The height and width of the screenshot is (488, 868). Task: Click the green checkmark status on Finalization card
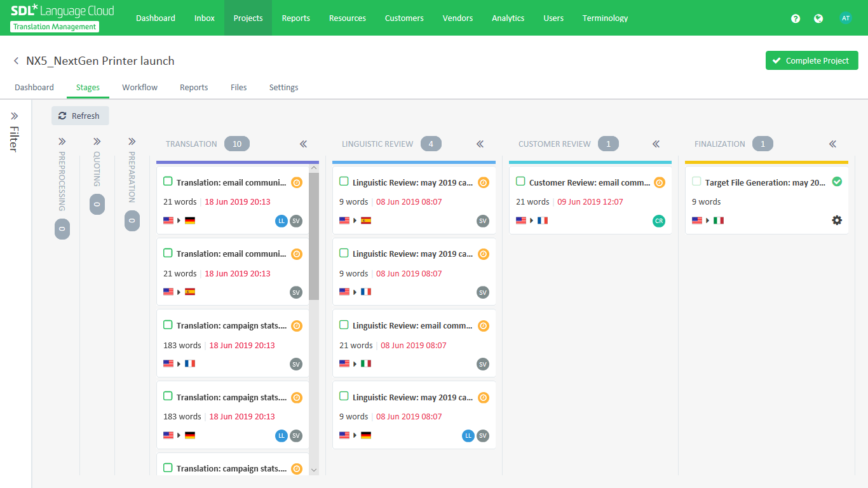pyautogui.click(x=837, y=182)
